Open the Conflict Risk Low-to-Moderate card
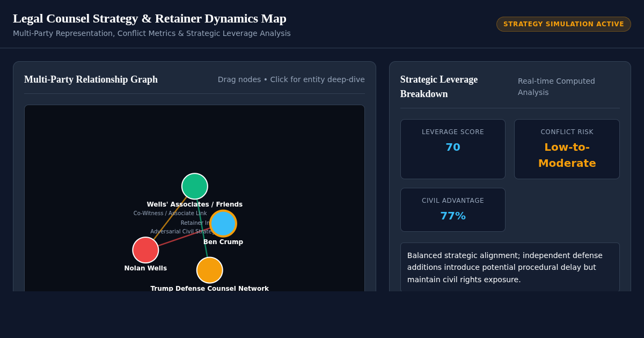The width and height of the screenshot is (644, 338). point(567,149)
